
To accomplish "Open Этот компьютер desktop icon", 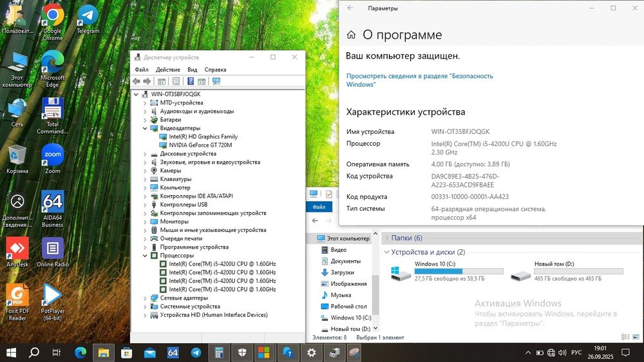I will 17,69.
